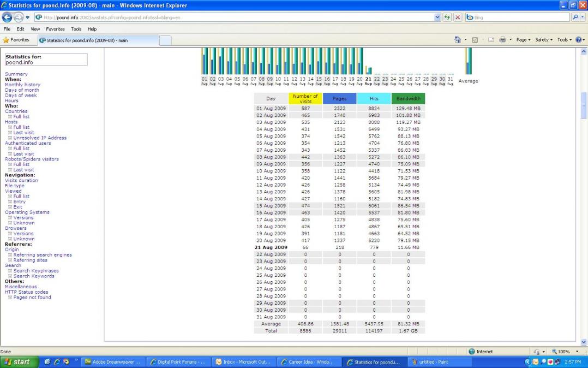Click the empty New Tab button
The width and height of the screenshot is (588, 368).
click(165, 40)
